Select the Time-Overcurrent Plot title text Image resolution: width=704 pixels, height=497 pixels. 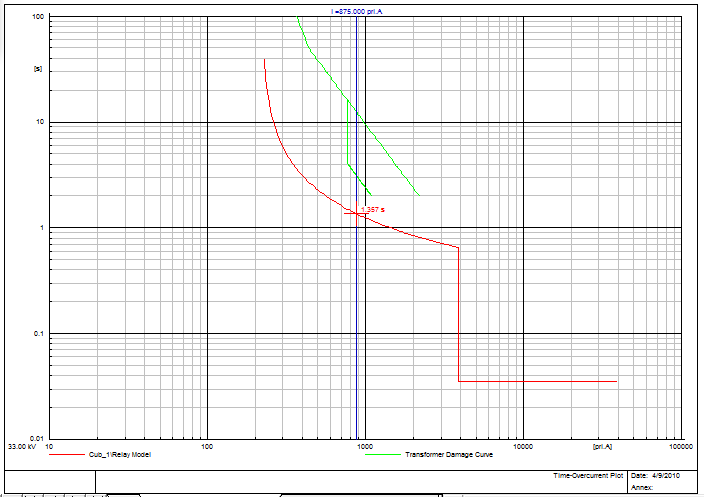pyautogui.click(x=588, y=475)
